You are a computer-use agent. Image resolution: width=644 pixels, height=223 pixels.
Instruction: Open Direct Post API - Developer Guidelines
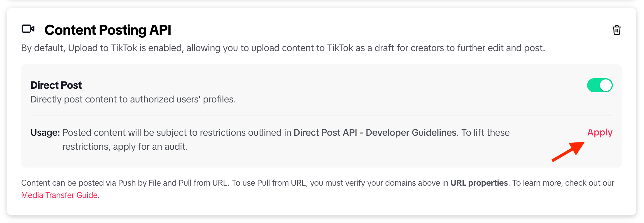click(x=375, y=133)
